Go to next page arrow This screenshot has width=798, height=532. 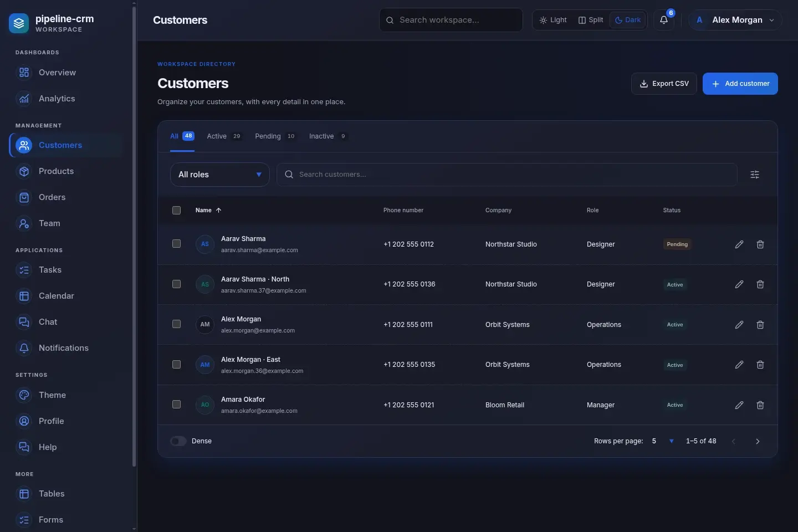click(758, 441)
